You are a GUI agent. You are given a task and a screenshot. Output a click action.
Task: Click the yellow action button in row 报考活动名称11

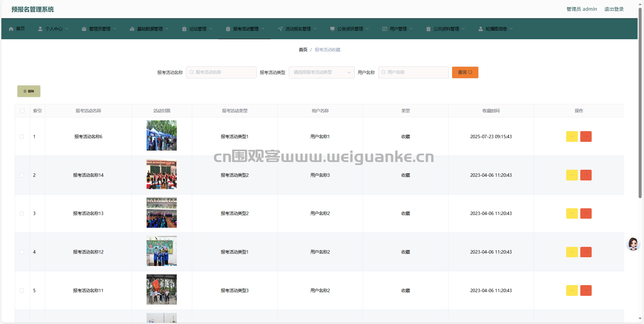coord(572,290)
